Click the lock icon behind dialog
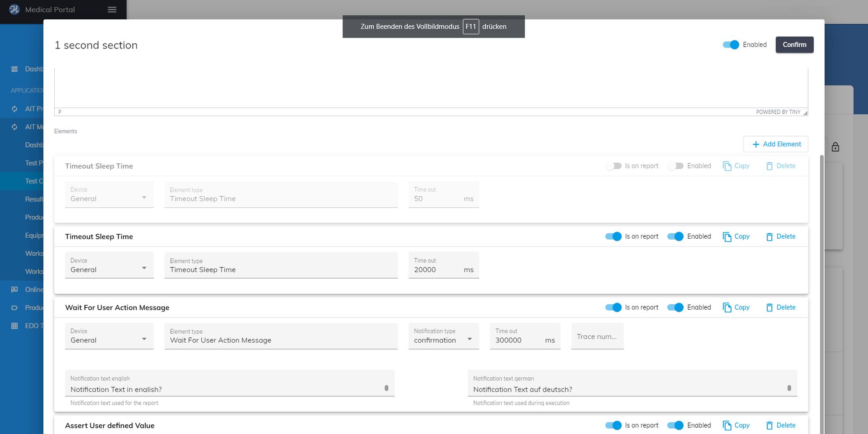 tap(835, 147)
